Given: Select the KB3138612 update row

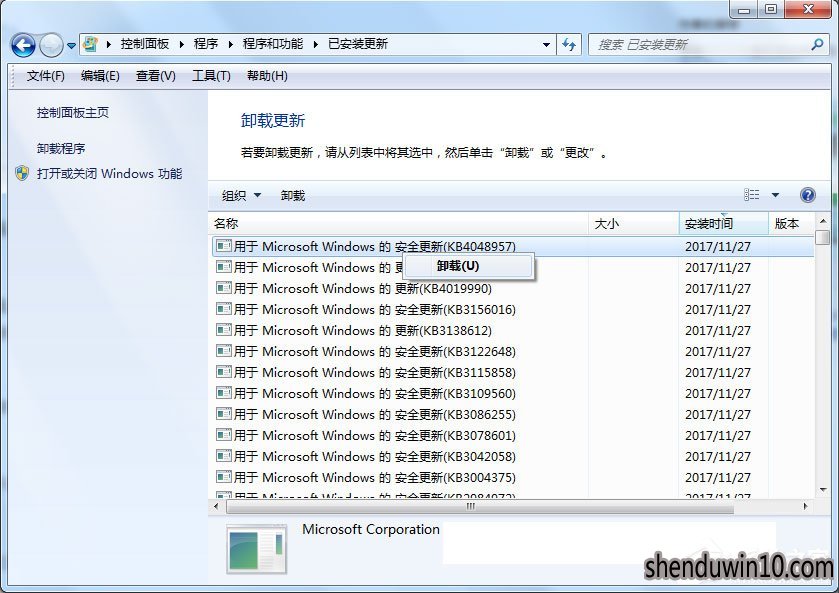Looking at the screenshot, I should pos(513,330).
